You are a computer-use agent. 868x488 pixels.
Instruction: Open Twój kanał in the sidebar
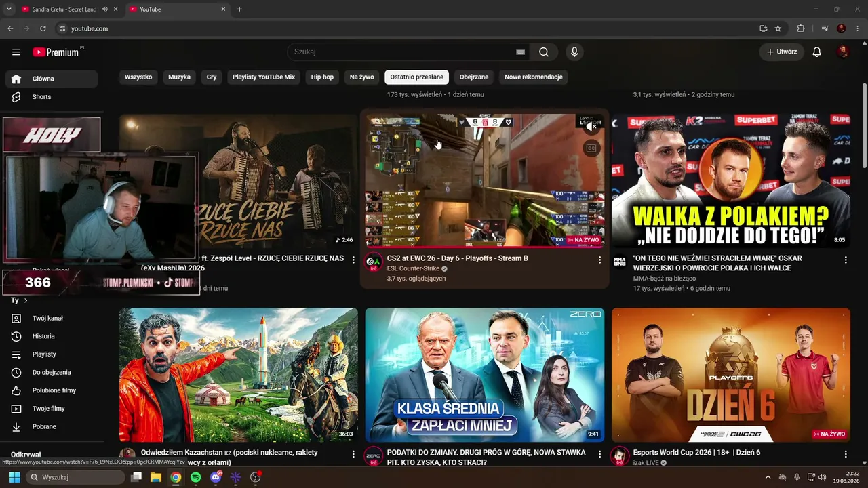52,318
